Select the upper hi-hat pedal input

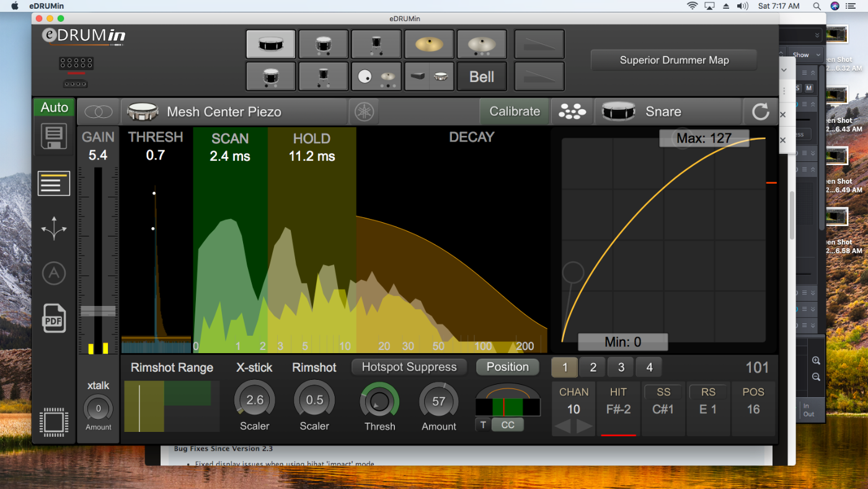click(x=539, y=44)
